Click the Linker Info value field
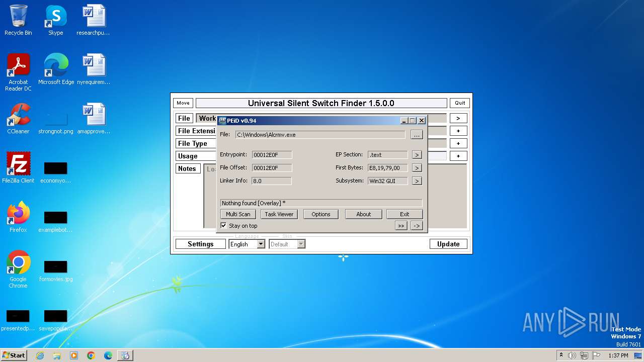 coord(272,181)
